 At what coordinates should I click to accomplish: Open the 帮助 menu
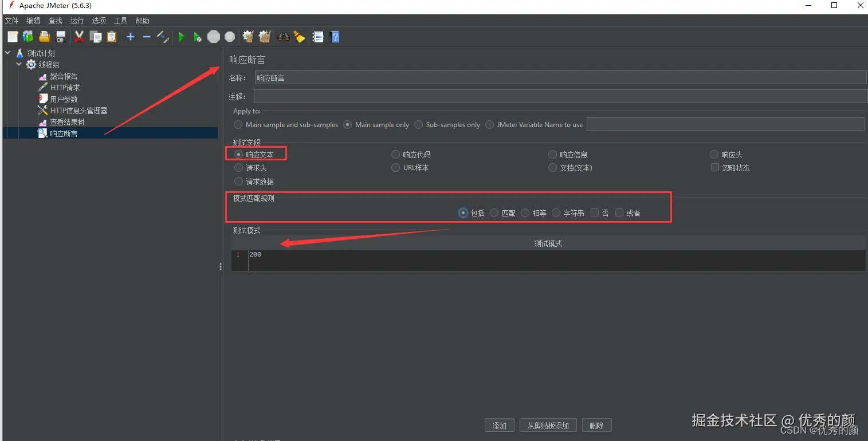[x=142, y=21]
